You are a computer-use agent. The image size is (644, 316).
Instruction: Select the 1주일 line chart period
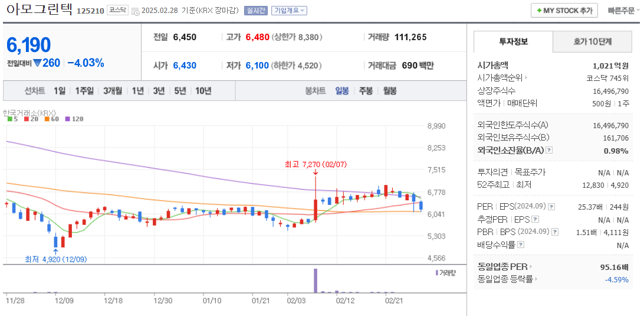(84, 91)
